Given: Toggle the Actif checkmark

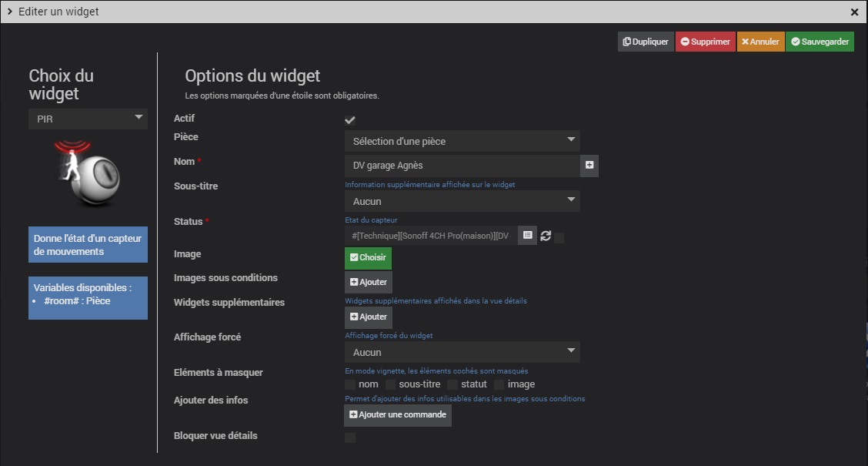Looking at the screenshot, I should (x=350, y=119).
